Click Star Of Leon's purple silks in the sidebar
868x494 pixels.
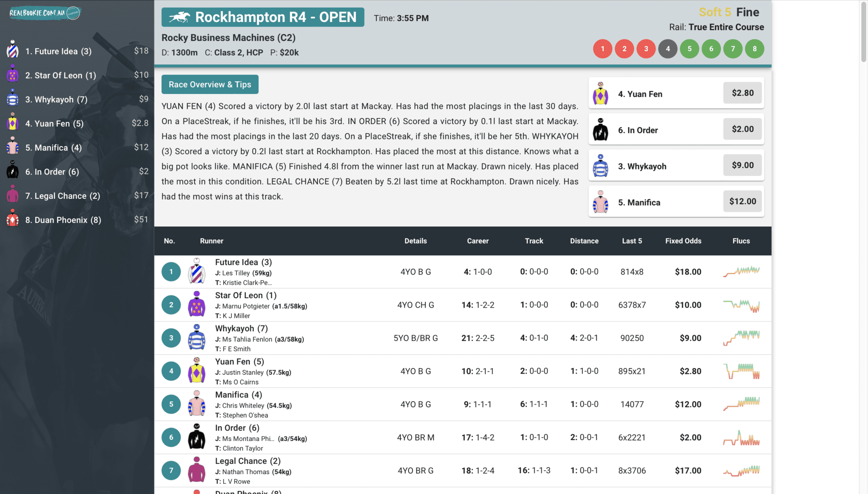tap(13, 74)
